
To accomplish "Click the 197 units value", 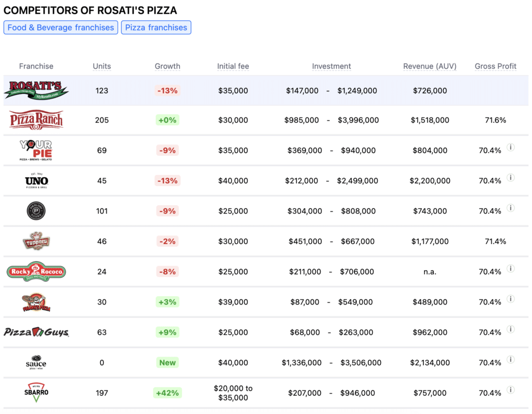I will pos(102,393).
